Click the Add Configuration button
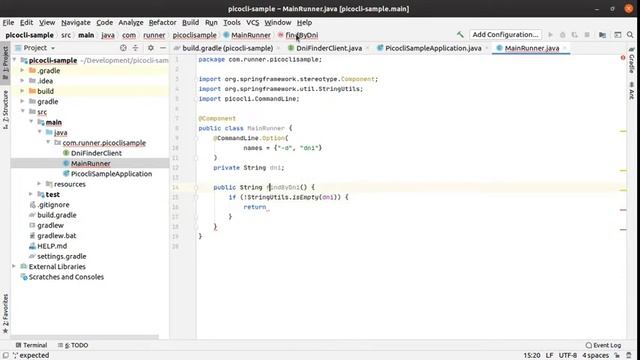 [x=505, y=35]
